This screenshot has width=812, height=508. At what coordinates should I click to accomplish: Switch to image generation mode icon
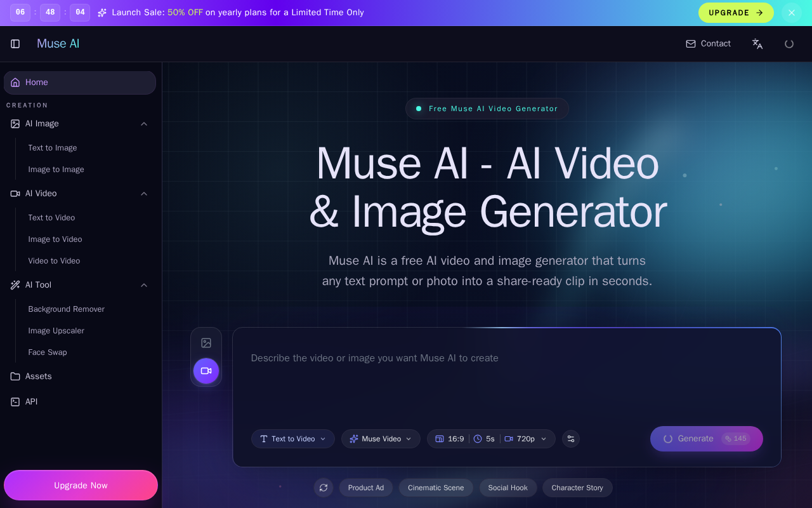coord(206,343)
